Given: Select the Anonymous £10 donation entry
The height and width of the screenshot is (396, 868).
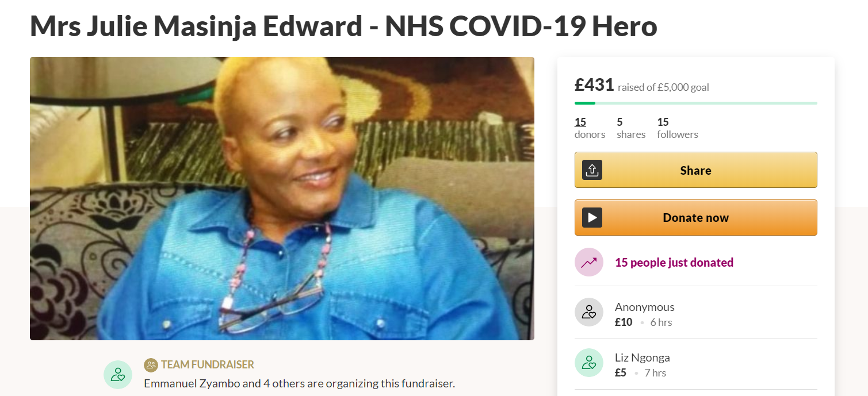Looking at the screenshot, I should click(695, 313).
